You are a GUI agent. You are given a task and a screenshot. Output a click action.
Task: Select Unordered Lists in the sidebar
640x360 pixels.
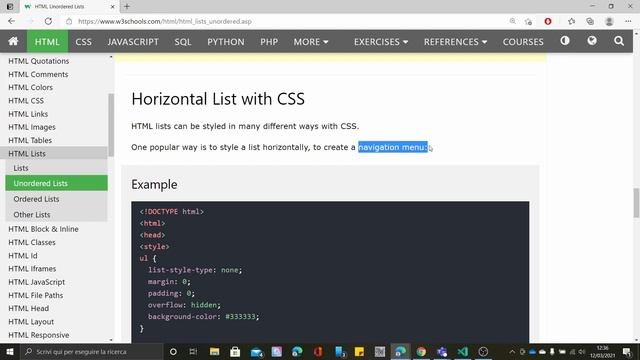(x=56, y=183)
